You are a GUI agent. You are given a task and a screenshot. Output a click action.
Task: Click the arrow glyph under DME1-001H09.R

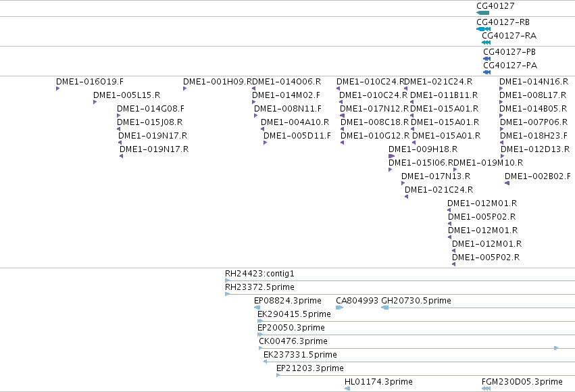(x=185, y=89)
